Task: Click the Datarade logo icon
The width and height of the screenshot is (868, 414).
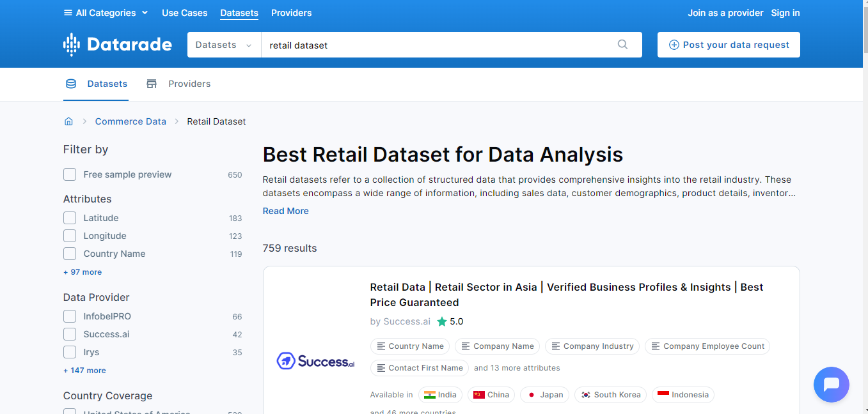Action: 70,44
